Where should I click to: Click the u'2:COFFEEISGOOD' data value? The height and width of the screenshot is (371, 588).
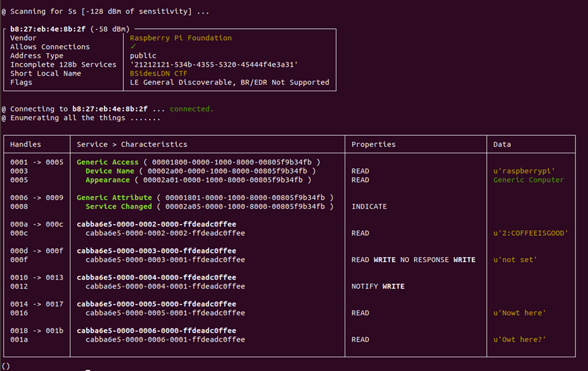pyautogui.click(x=530, y=233)
